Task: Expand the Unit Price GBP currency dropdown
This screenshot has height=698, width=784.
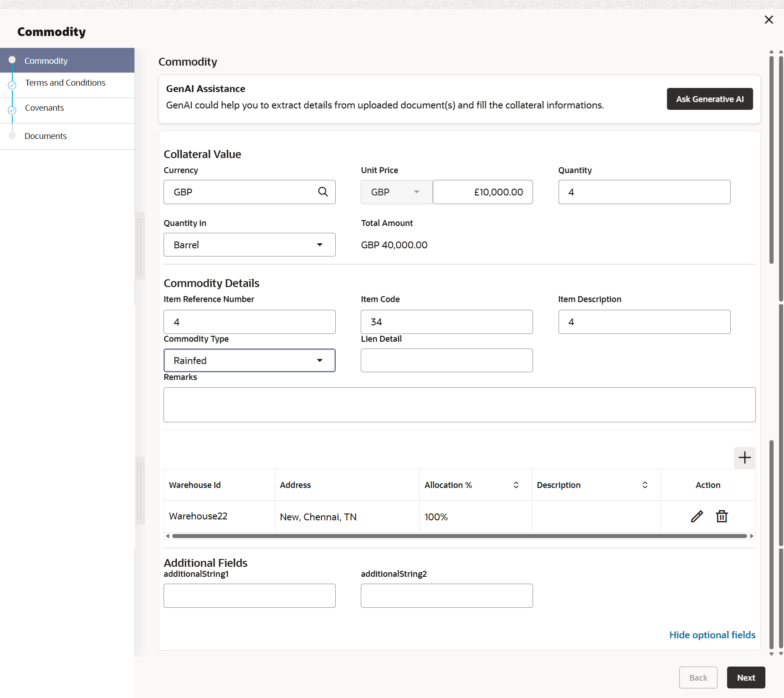Action: tap(396, 192)
